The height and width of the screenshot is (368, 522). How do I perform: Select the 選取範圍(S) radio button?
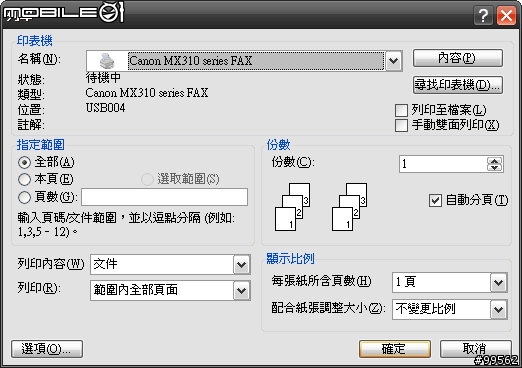pos(147,179)
